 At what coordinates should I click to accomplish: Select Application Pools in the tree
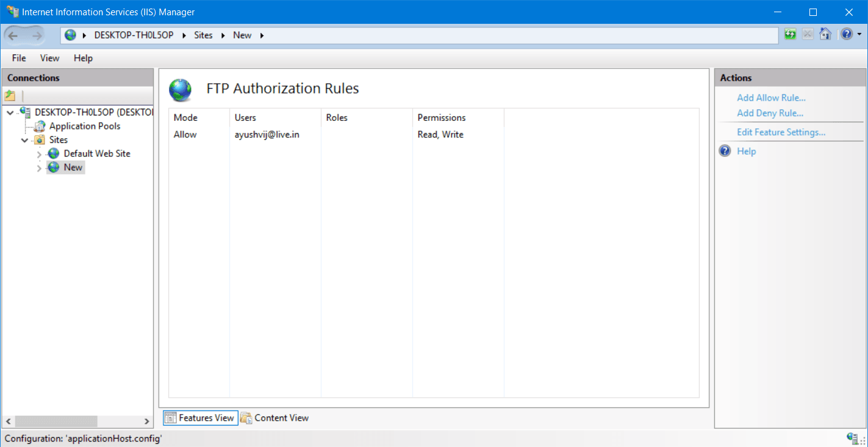(85, 126)
